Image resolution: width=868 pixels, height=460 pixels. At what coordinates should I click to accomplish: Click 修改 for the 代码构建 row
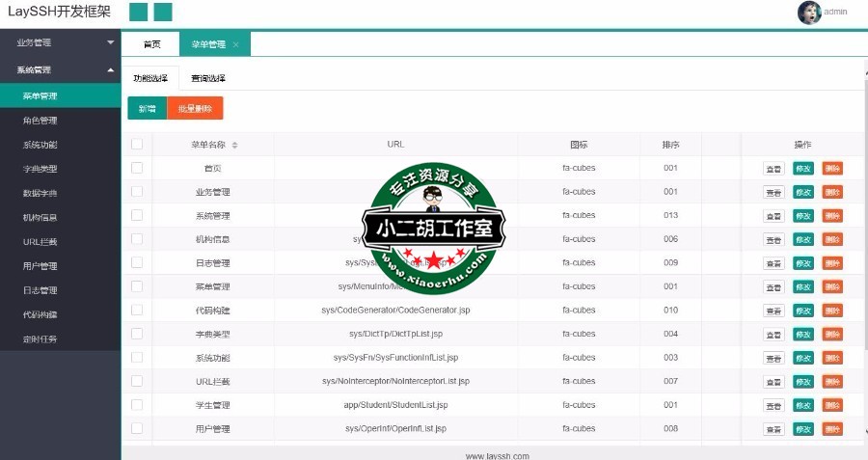tap(802, 311)
